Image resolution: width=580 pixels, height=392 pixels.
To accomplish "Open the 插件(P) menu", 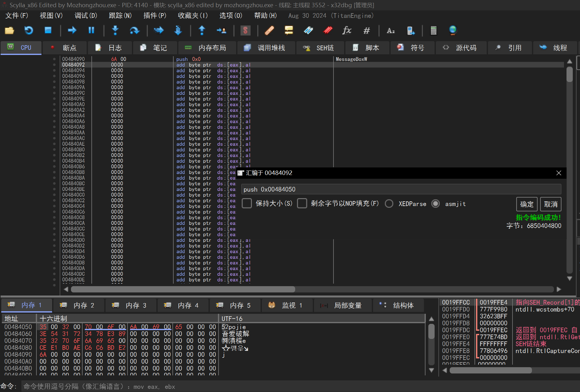I will point(155,16).
